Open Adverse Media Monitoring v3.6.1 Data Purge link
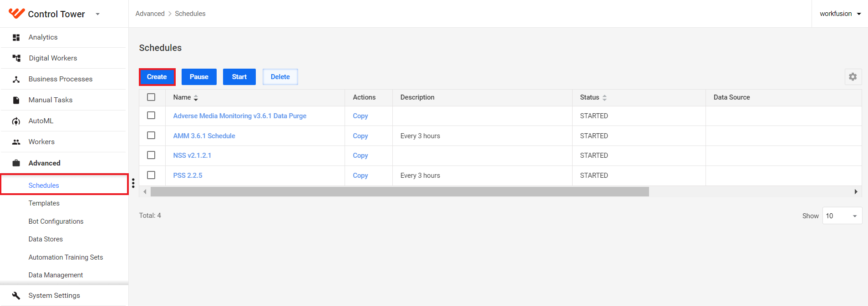 240,116
